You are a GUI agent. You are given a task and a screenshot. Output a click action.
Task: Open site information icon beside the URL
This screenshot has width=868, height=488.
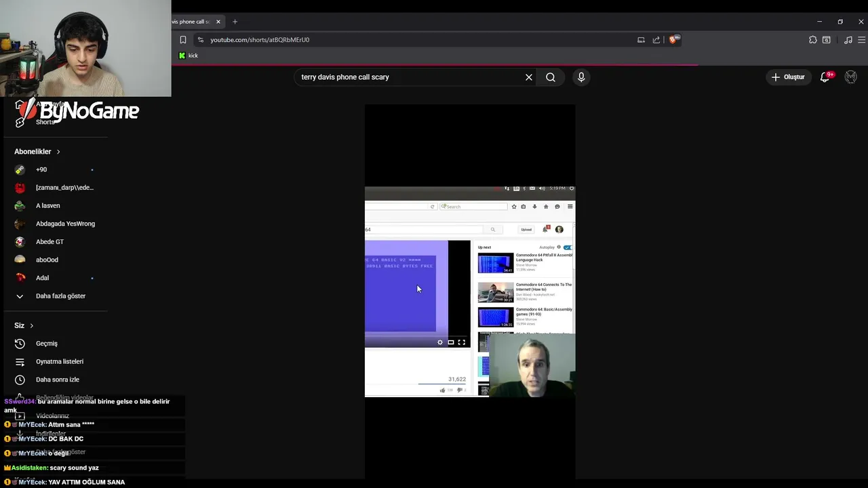pyautogui.click(x=200, y=40)
